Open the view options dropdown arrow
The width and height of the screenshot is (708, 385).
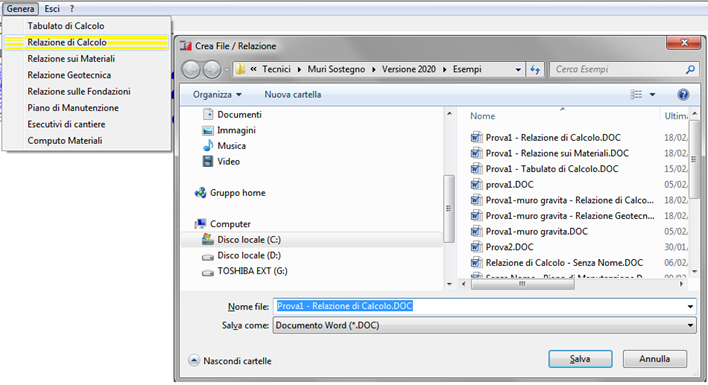pos(652,94)
